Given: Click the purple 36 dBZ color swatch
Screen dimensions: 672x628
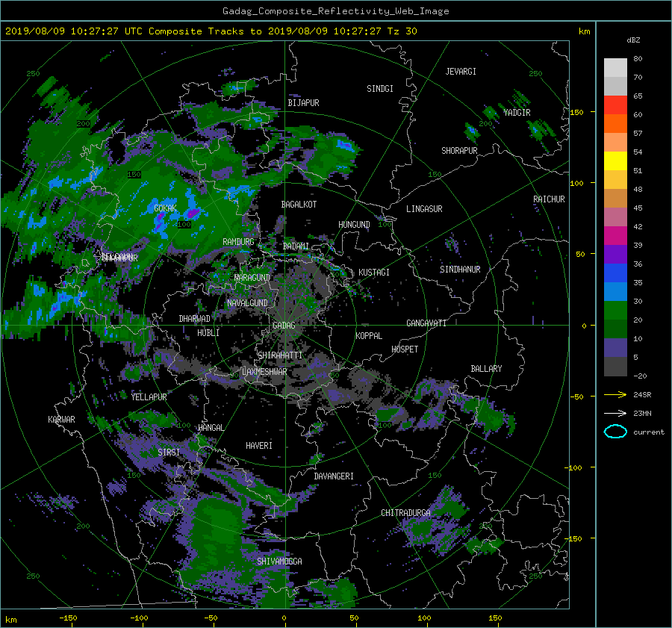Looking at the screenshot, I should 615,255.
